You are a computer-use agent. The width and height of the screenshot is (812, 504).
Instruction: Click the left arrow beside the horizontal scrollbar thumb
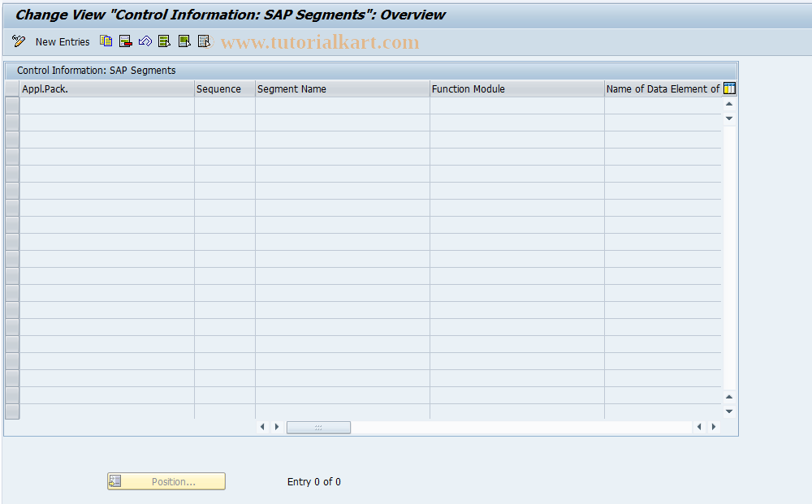click(x=262, y=427)
